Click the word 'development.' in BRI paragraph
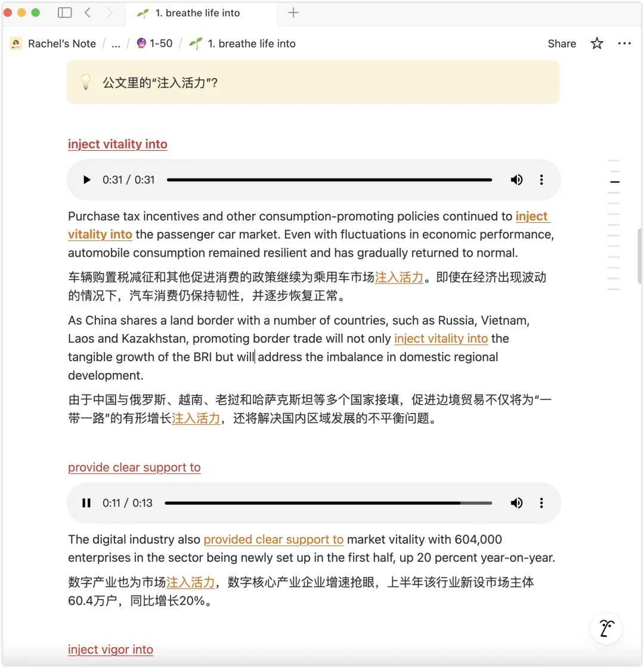The width and height of the screenshot is (644, 668). (x=106, y=375)
